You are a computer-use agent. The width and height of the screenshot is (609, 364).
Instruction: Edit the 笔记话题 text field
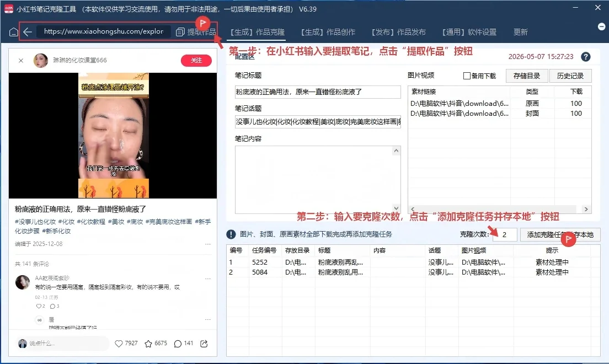pos(318,122)
